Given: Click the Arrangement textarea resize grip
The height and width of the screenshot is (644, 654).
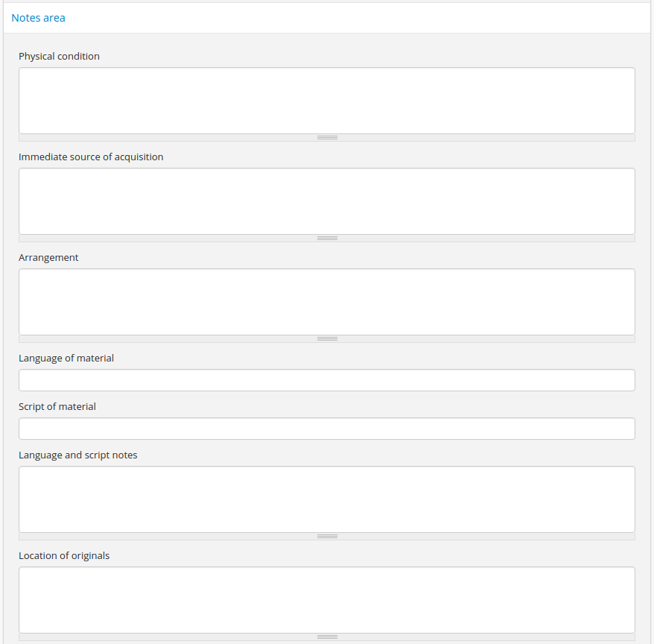Looking at the screenshot, I should click(327, 339).
